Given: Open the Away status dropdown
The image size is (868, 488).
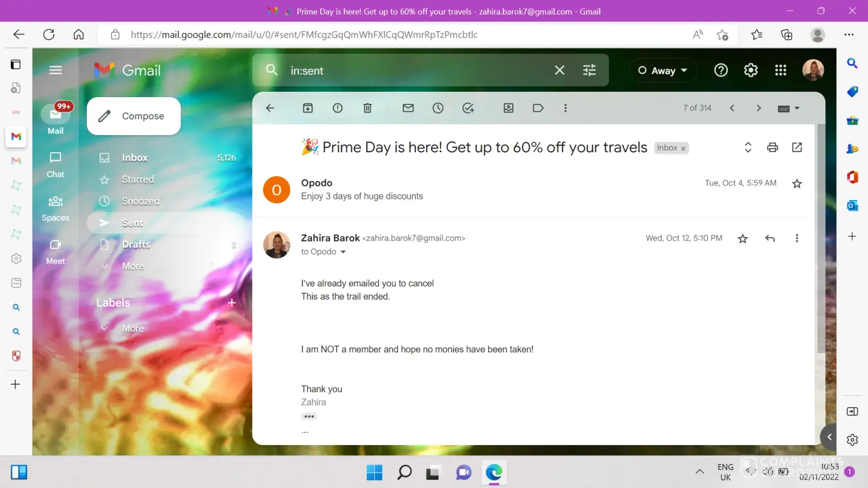Looking at the screenshot, I should tap(662, 70).
